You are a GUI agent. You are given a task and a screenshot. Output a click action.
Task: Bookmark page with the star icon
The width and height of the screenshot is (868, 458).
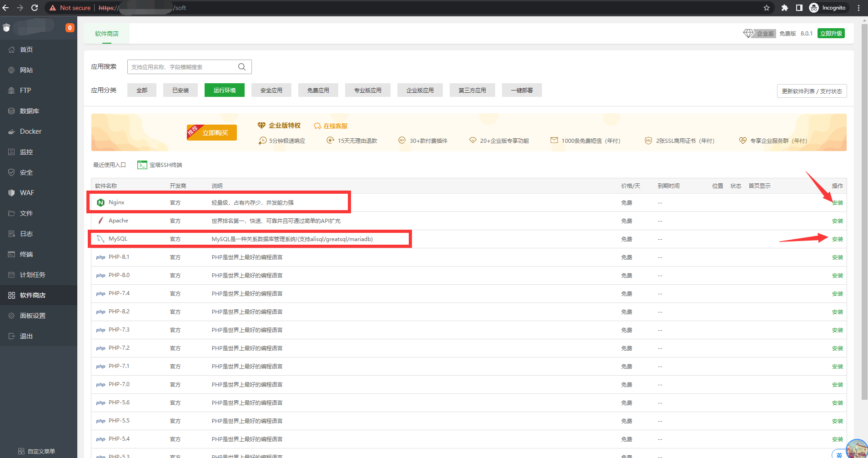[x=767, y=8]
